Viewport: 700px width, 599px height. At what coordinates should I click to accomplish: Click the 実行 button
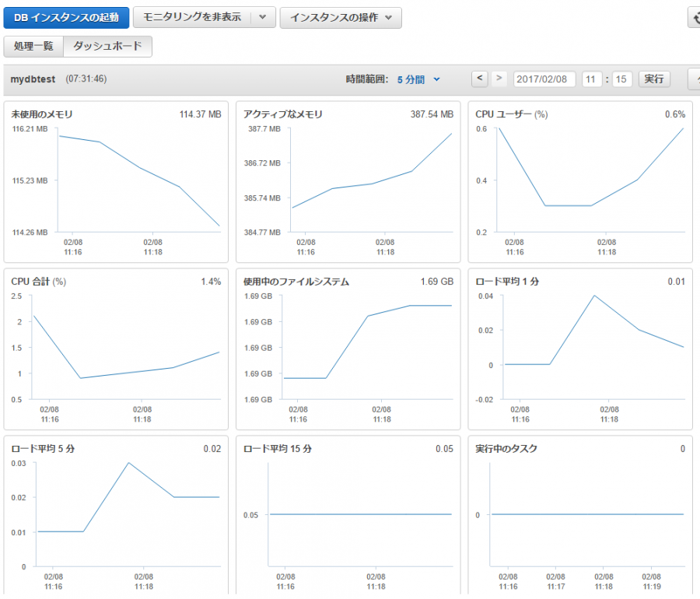(x=654, y=79)
